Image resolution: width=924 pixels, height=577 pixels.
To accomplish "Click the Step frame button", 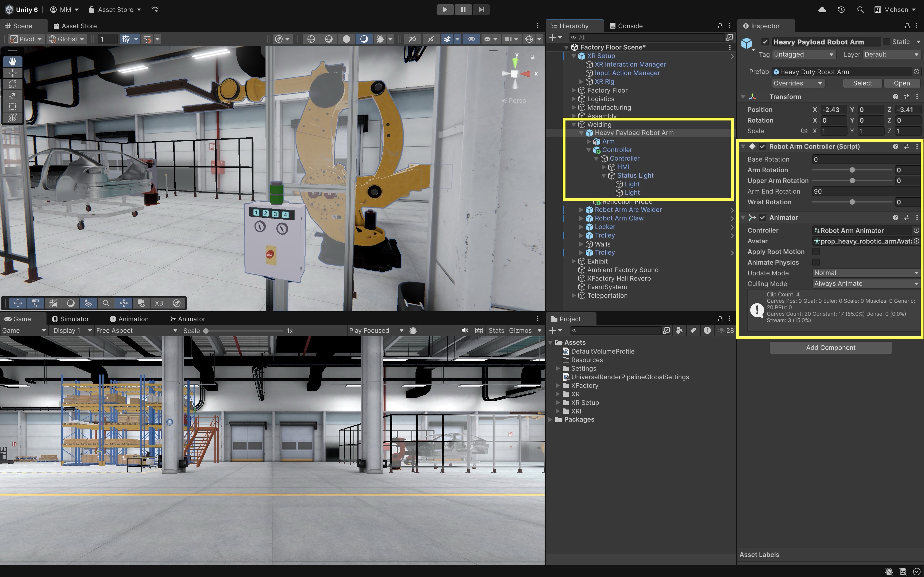I will [481, 10].
